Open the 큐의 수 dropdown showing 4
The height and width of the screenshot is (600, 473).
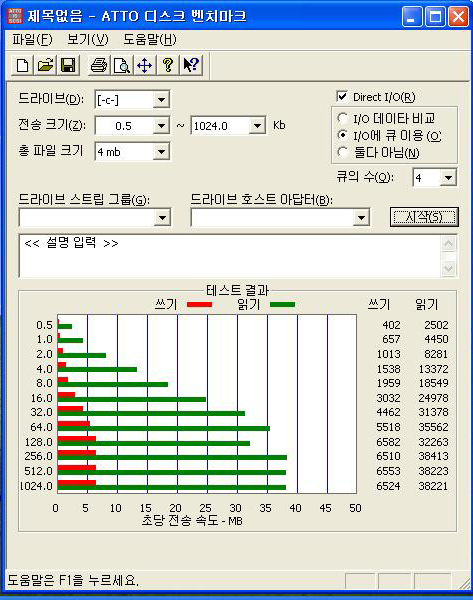[448, 178]
